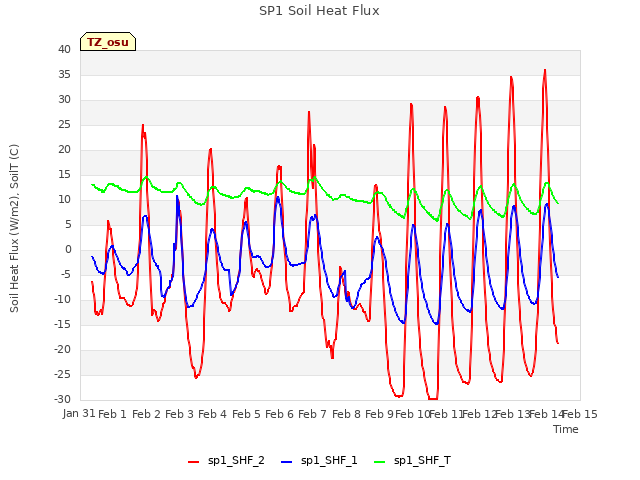Click the Time x-axis title
Image resolution: width=640 pixels, height=480 pixels.
[x=566, y=429]
